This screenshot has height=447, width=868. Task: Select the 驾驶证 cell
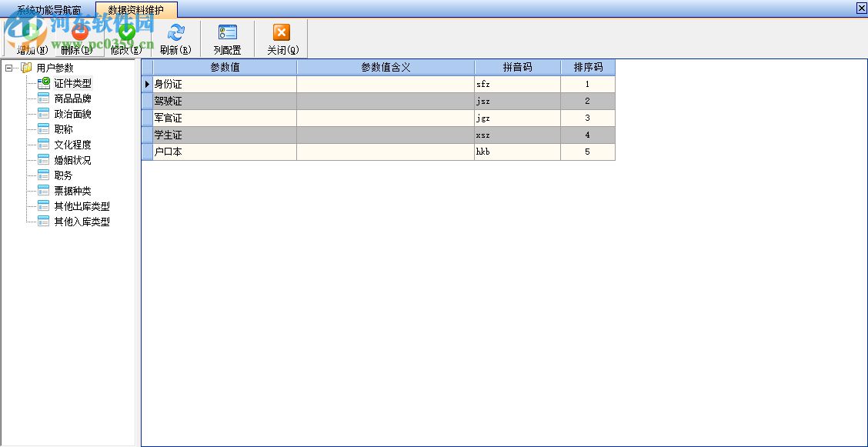pyautogui.click(x=225, y=102)
